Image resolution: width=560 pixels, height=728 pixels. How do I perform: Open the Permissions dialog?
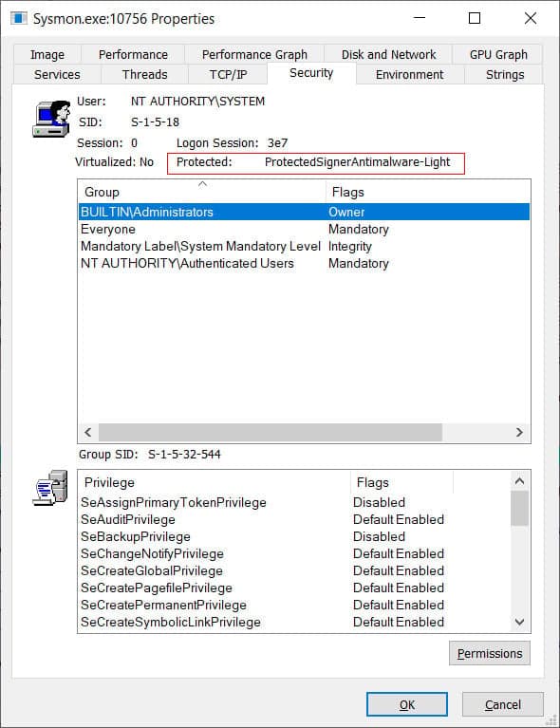tap(490, 653)
